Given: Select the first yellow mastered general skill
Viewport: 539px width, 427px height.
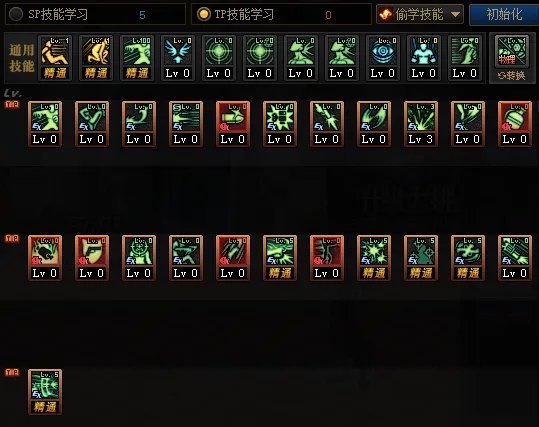Looking at the screenshot, I should tap(55, 58).
